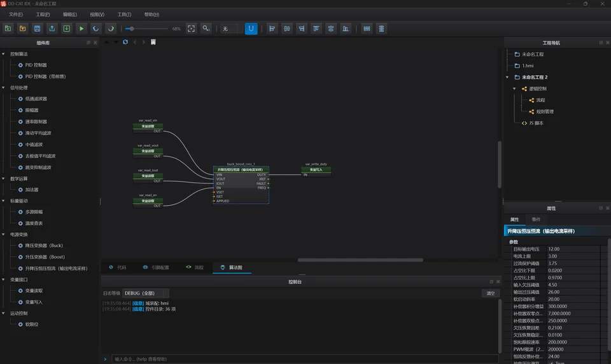Image resolution: width=611 pixels, height=364 pixels.
Task: Click the up triangle icon above canvas
Action: [107, 42]
